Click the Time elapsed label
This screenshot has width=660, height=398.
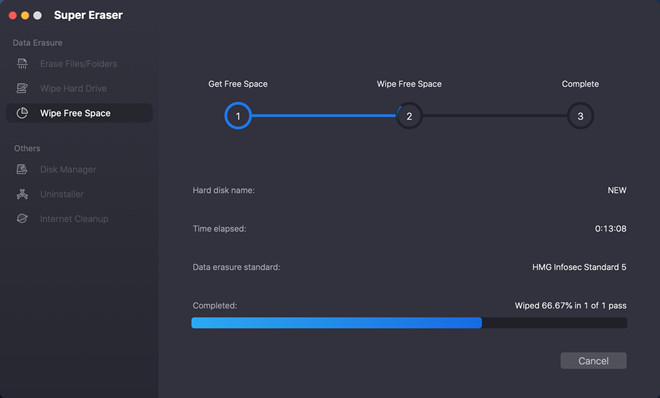220,229
